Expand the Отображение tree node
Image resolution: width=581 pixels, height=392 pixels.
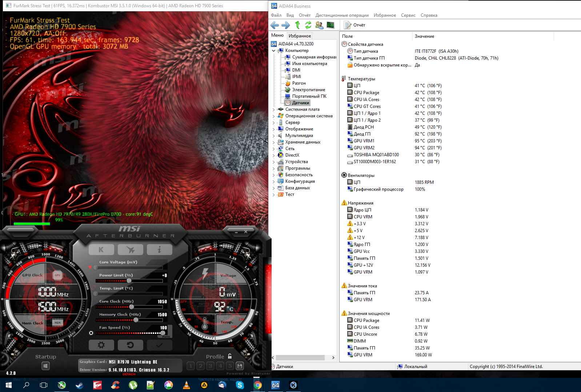(274, 129)
